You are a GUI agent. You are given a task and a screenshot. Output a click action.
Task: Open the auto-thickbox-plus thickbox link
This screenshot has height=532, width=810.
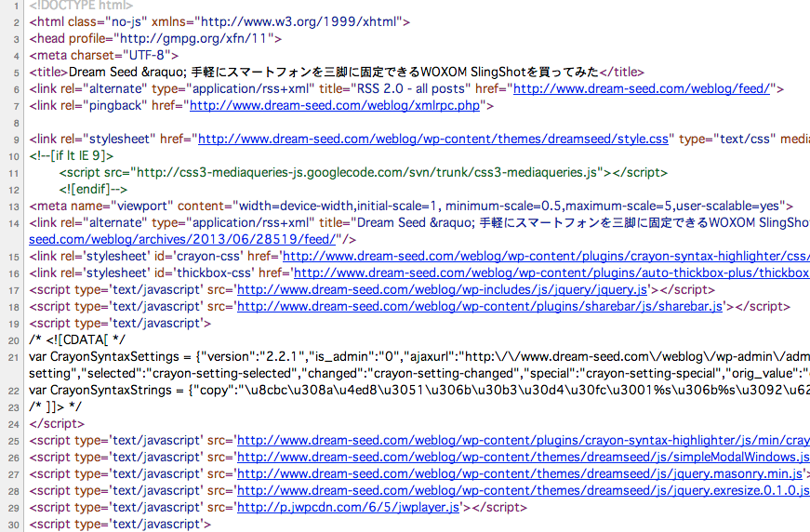(551, 273)
